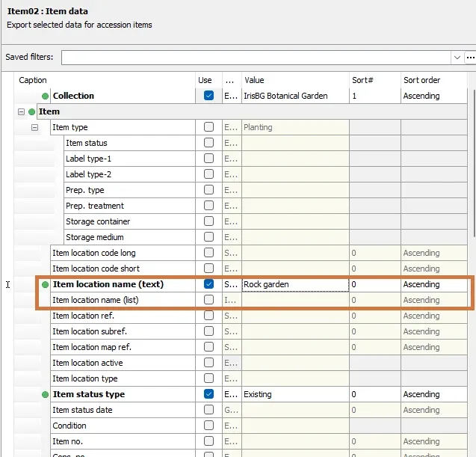476x457 pixels.
Task: Tick the Item status Use checkbox
Action: click(x=208, y=143)
